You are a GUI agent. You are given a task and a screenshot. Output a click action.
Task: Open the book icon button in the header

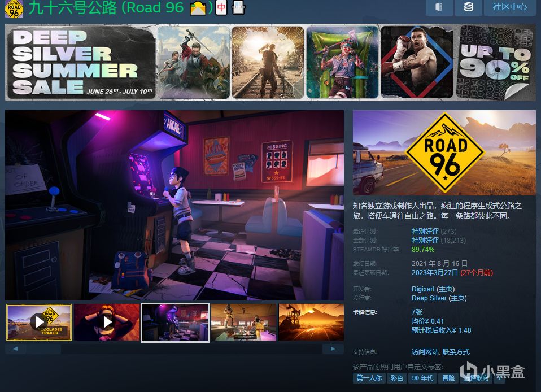tap(439, 7)
